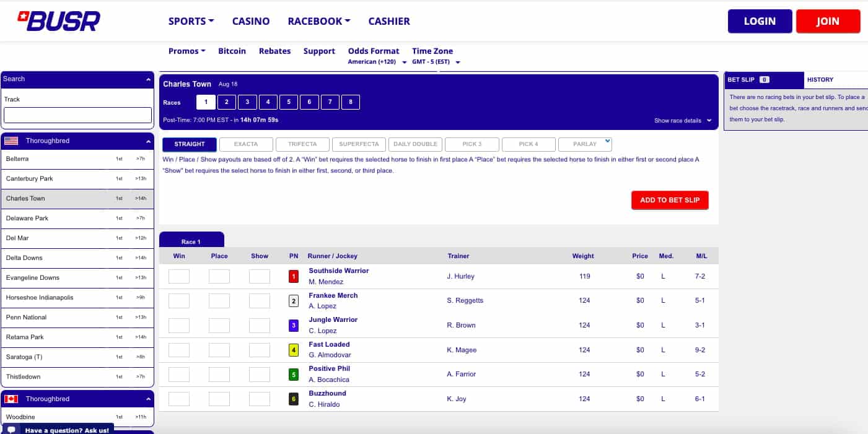
Task: Expand Show race details
Action: point(683,121)
